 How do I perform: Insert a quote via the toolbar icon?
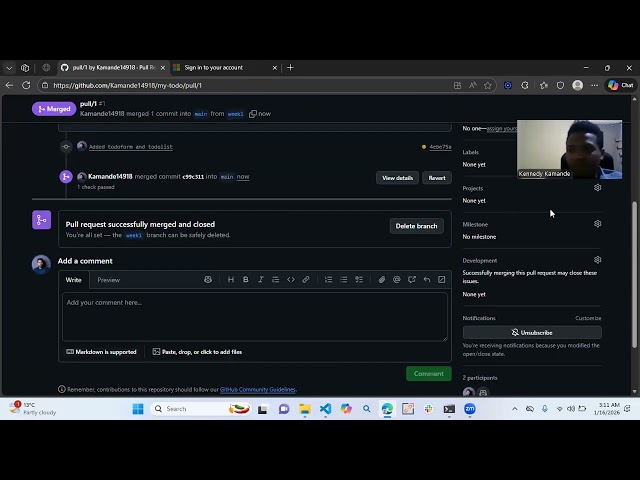[x=276, y=280]
